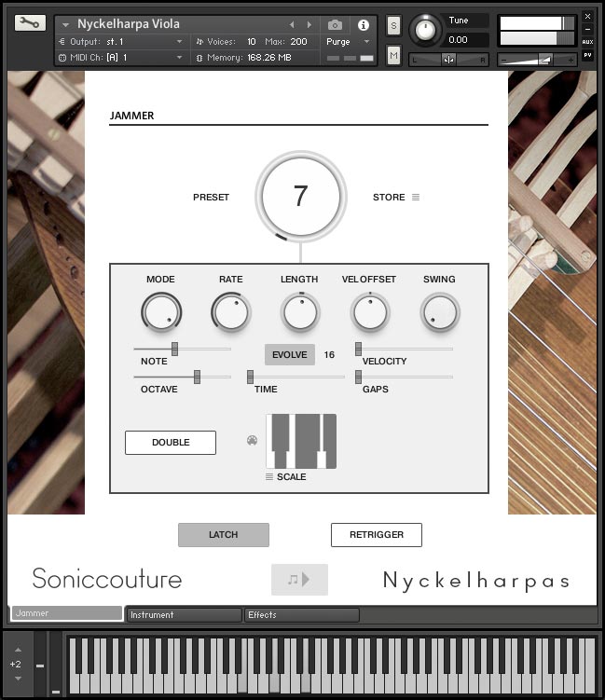Click the pitch bend strip beside keyboard
Screen dimensions: 605x700
(40, 665)
